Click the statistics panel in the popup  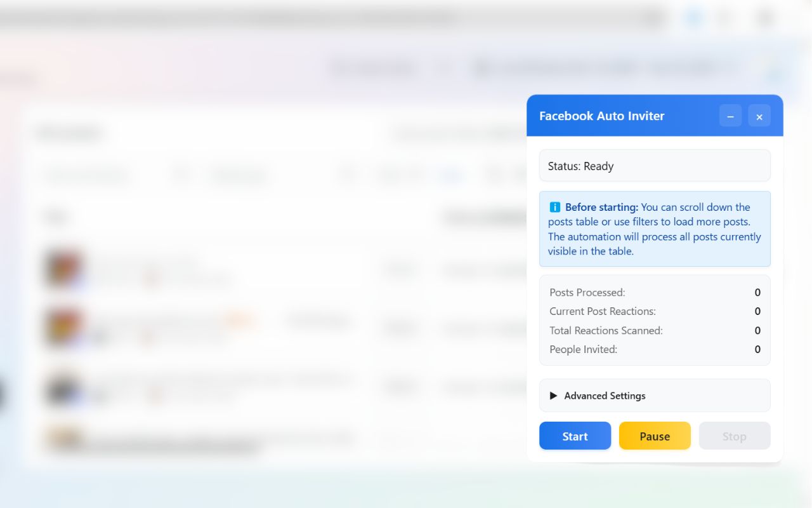tap(655, 321)
